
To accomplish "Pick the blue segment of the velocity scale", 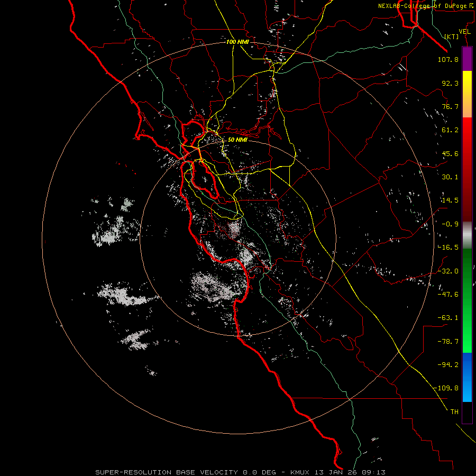I will click(x=467, y=377).
